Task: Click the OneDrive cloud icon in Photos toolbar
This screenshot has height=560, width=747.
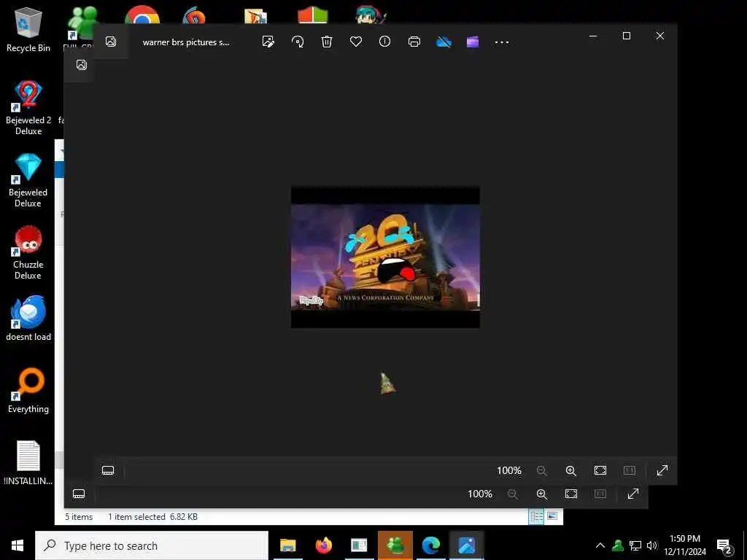Action: pos(444,42)
